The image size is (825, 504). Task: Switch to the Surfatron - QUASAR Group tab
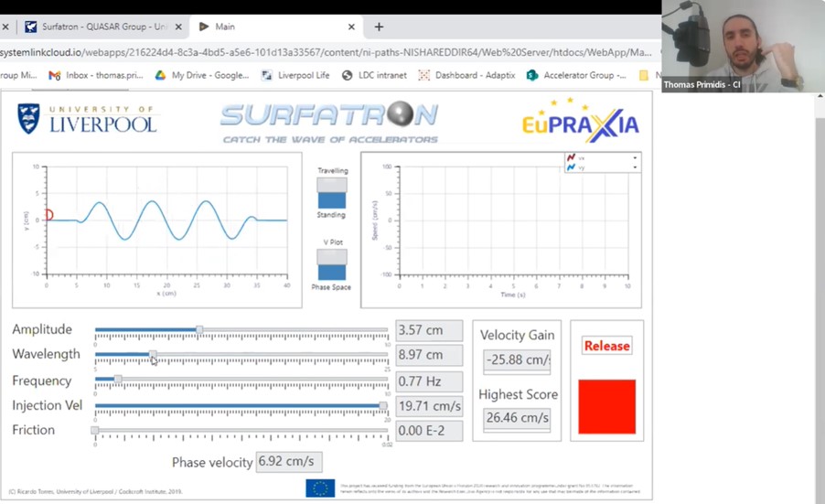click(103, 27)
